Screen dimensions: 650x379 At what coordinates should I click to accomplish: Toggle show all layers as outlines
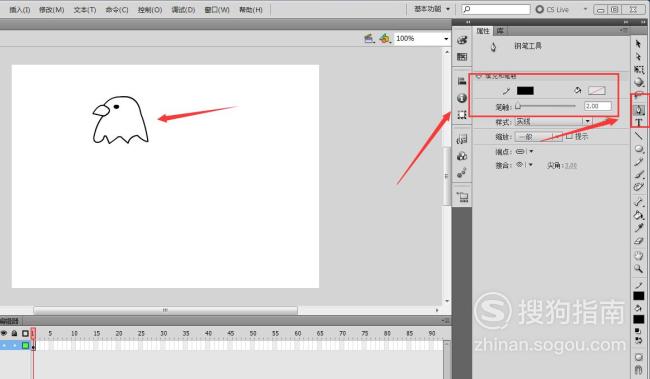pos(25,333)
